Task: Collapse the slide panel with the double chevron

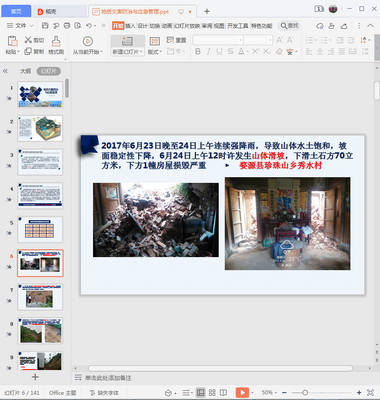Action: [x=6, y=71]
